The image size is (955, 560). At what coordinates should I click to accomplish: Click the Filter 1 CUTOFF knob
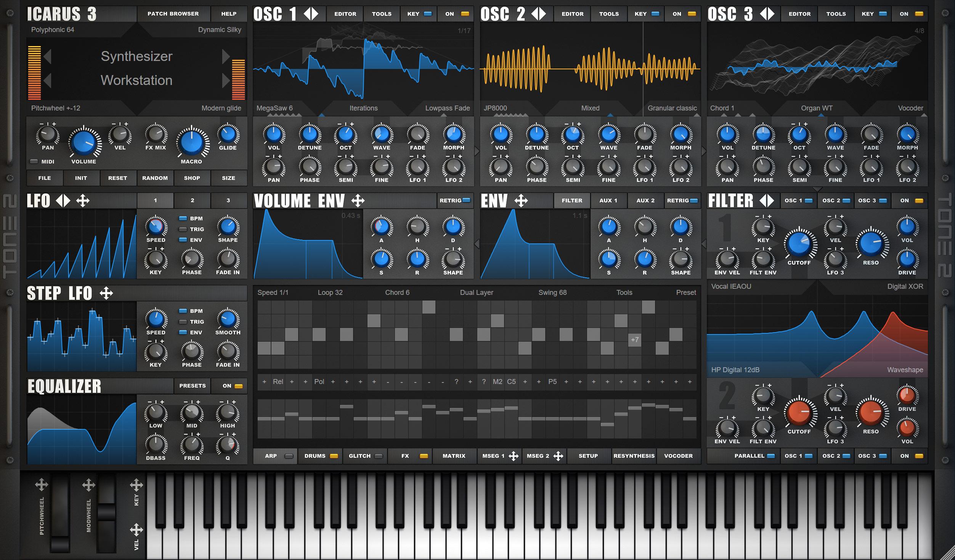click(x=799, y=244)
